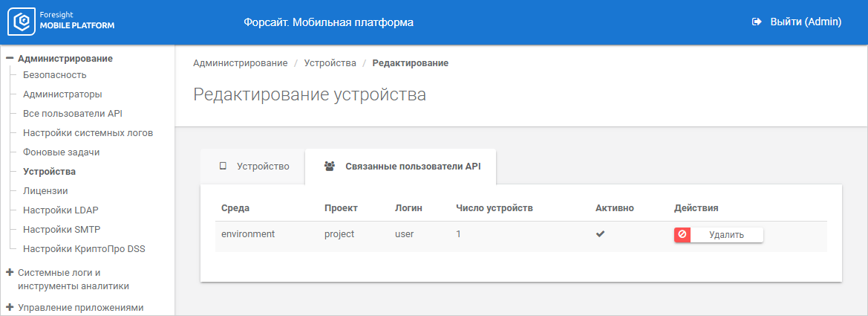Select Фоновые задачи menu item

[61, 152]
